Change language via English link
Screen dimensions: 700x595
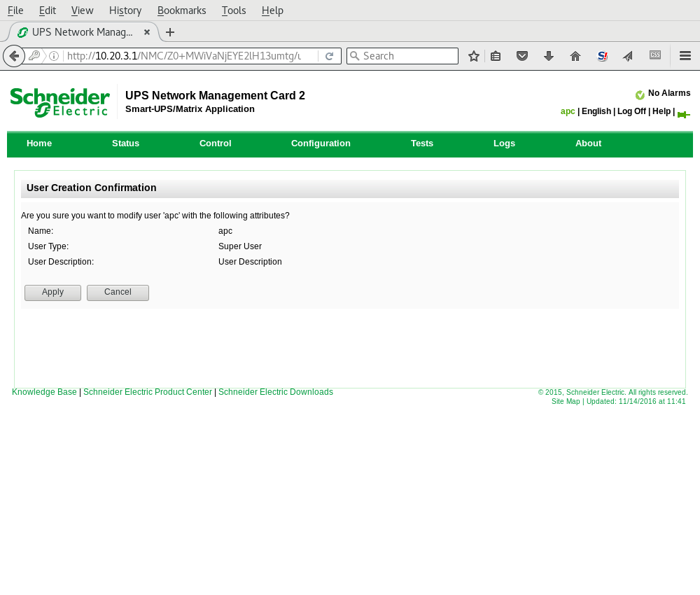coord(596,111)
